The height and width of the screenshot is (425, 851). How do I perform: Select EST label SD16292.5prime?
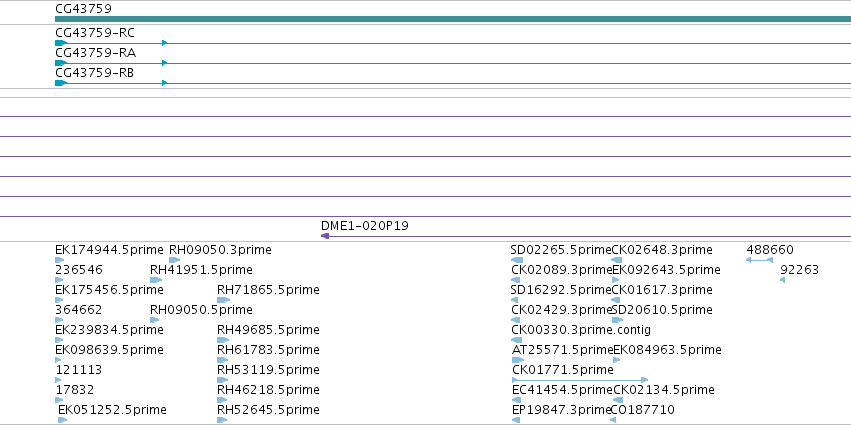tap(561, 290)
